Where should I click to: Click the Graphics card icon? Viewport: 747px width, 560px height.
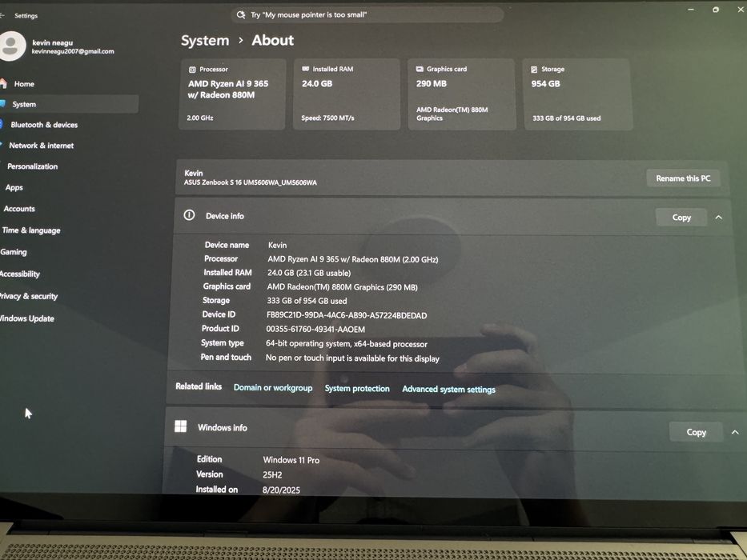tap(420, 69)
